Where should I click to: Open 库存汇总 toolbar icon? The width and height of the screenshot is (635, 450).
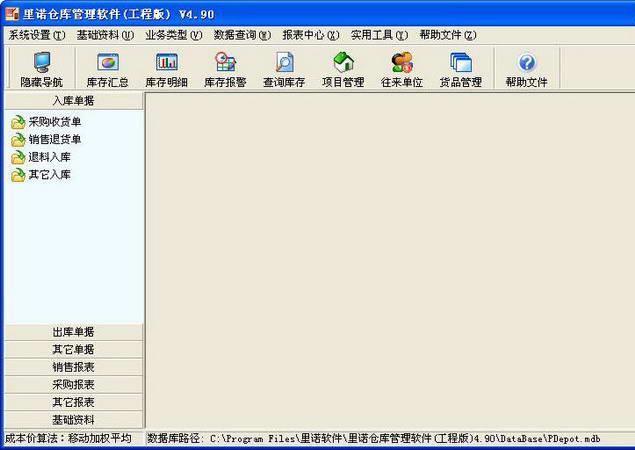(108, 62)
